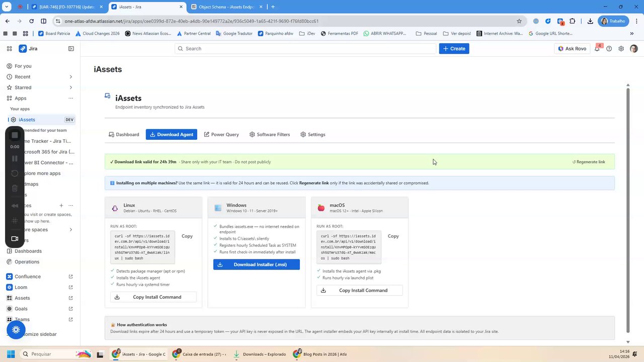Open Downloads Explorer window in the taskbar
Image resolution: width=644 pixels, height=362 pixels.
click(260, 354)
